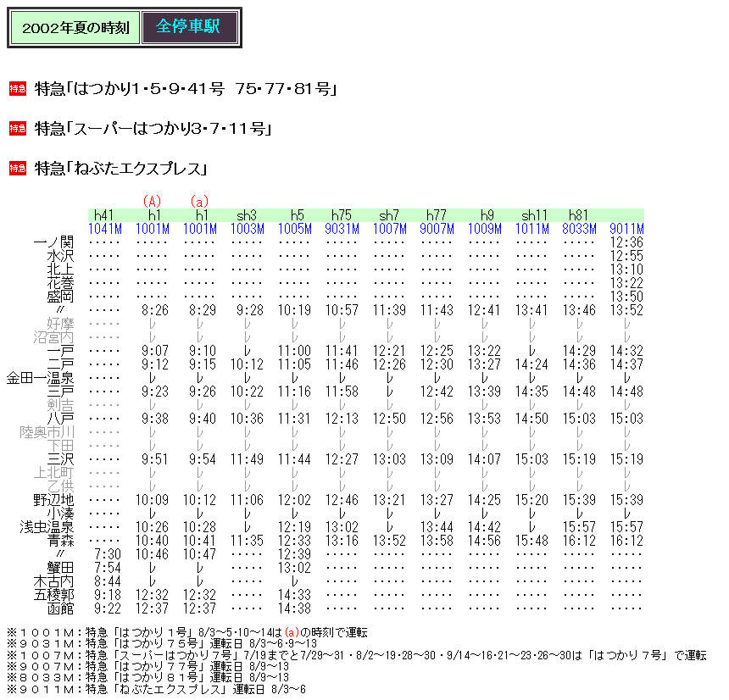Click the 7:30 time in h41 column
This screenshot has height=700, width=729.
point(108,554)
